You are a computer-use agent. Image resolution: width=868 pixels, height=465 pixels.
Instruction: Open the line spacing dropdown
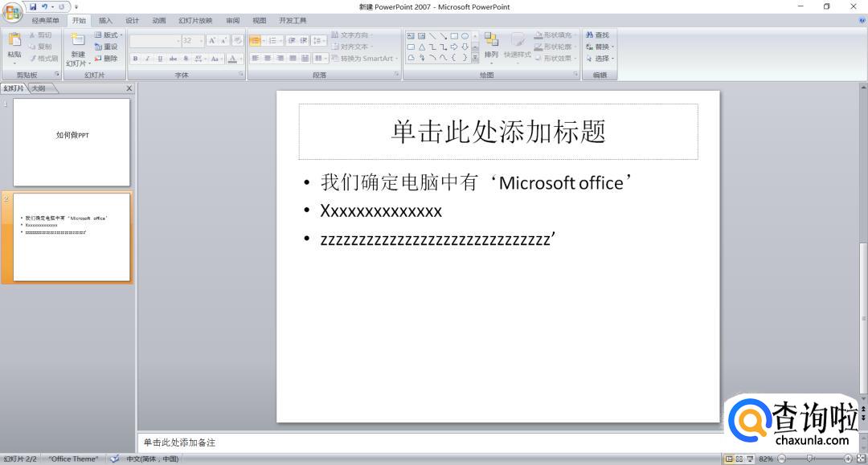click(319, 40)
